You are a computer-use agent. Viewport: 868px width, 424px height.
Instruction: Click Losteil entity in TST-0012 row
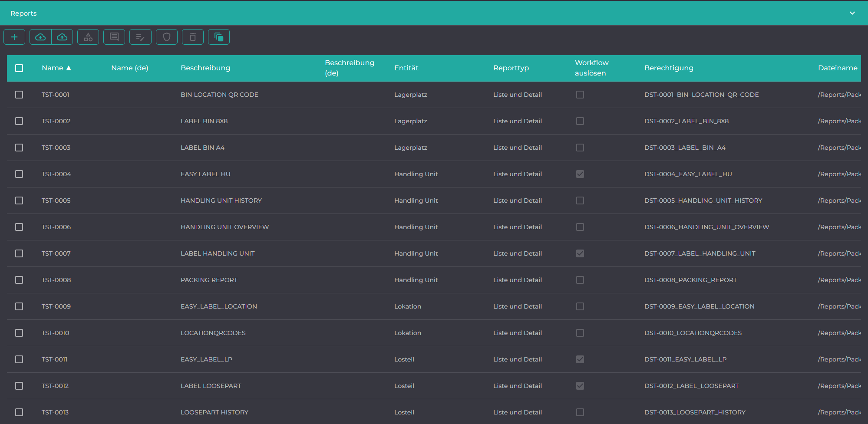(x=404, y=386)
